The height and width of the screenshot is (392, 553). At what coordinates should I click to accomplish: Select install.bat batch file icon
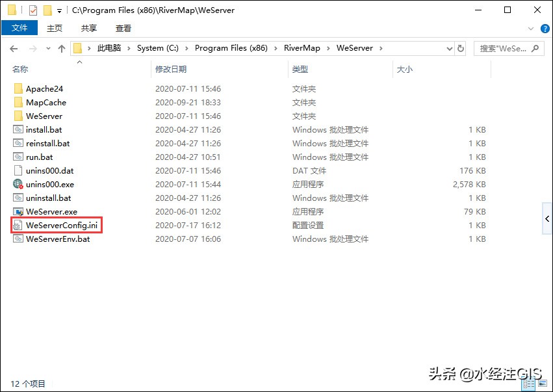18,129
